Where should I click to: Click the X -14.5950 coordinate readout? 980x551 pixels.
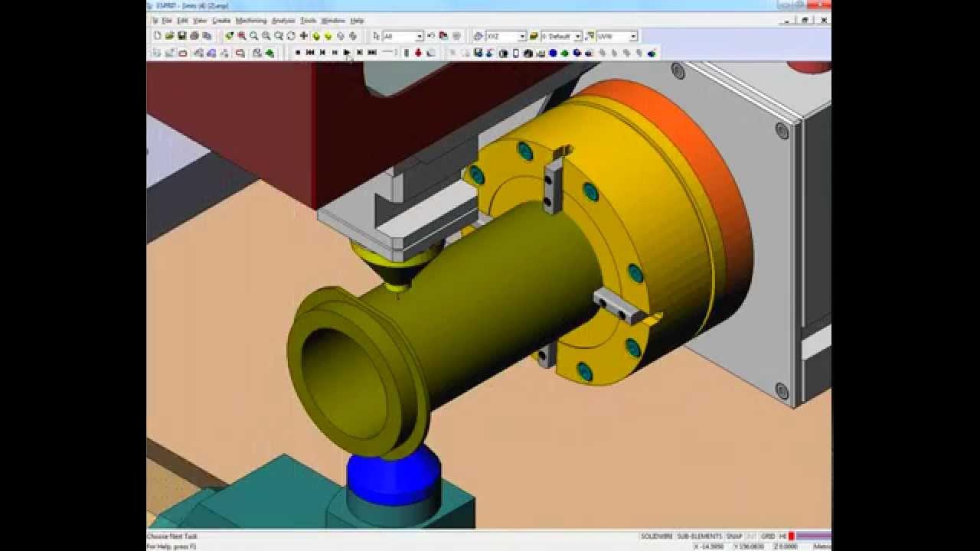click(x=707, y=546)
